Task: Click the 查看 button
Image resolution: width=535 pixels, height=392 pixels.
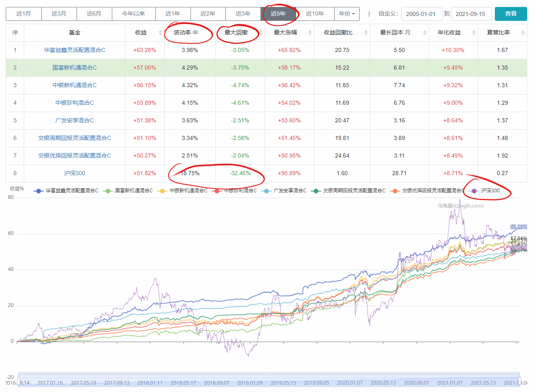Action: pyautogui.click(x=511, y=14)
